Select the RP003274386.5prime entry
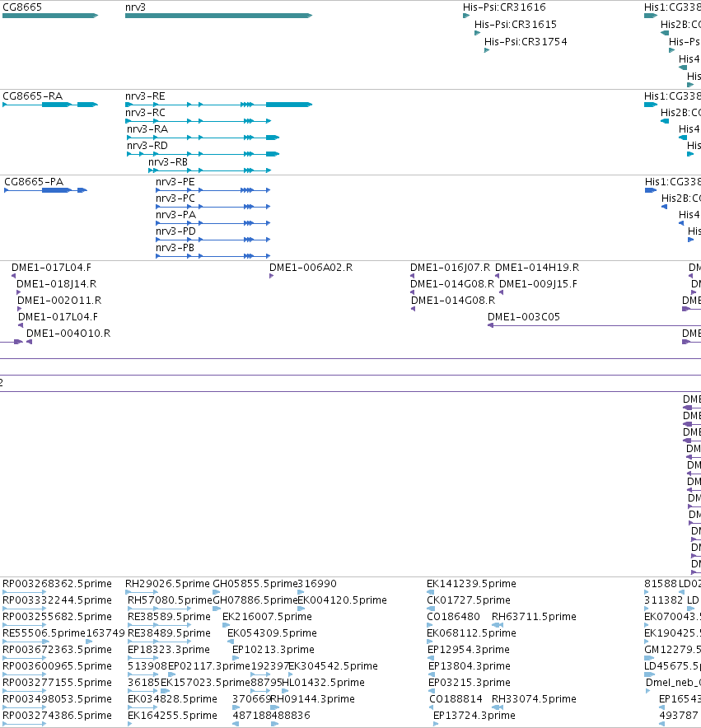This screenshot has width=701, height=728. tap(24, 724)
